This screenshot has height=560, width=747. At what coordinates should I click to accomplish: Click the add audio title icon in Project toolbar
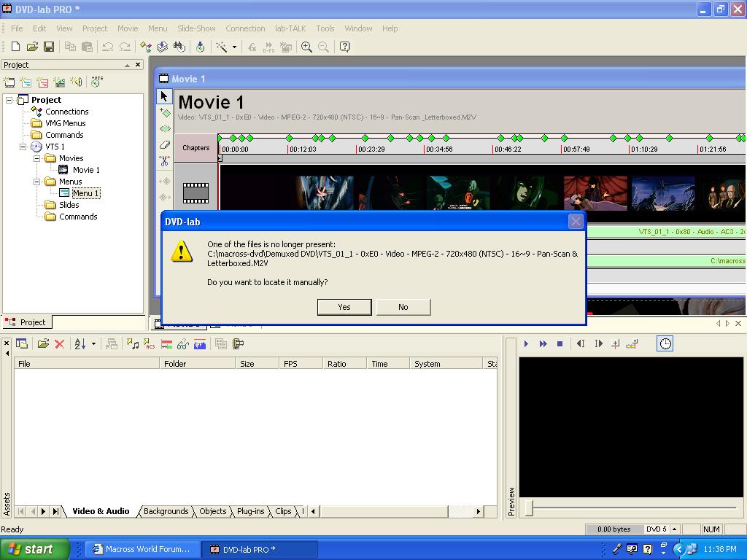[x=76, y=82]
